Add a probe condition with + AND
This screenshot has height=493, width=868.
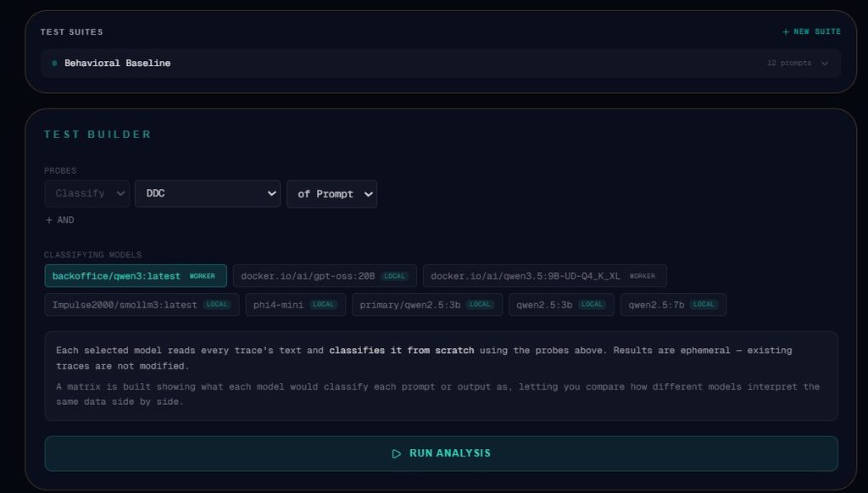coord(60,220)
